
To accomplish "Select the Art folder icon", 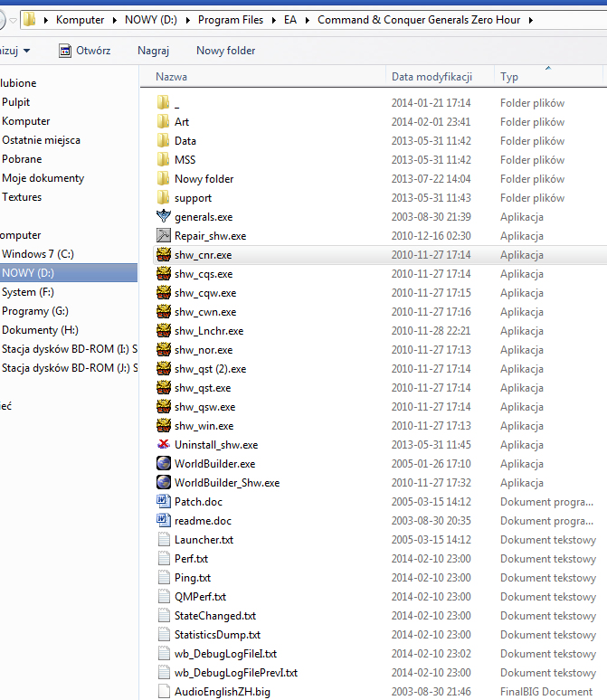I will click(x=163, y=121).
